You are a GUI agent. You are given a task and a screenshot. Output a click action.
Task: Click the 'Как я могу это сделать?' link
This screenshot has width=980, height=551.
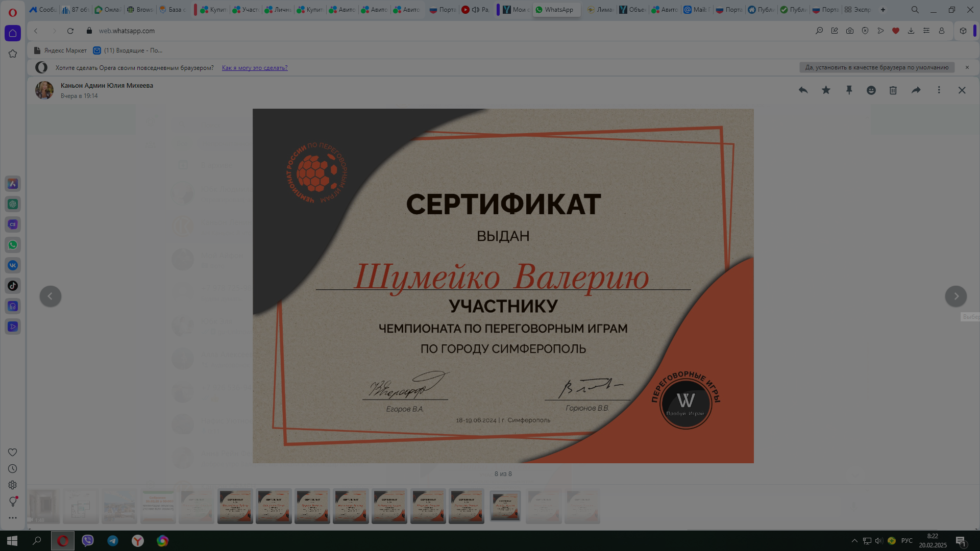pyautogui.click(x=255, y=68)
